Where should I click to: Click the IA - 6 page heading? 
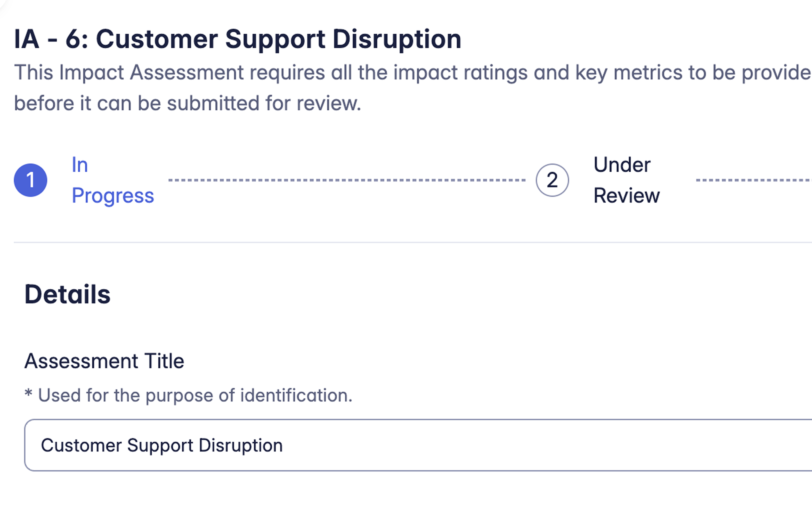pyautogui.click(x=237, y=39)
